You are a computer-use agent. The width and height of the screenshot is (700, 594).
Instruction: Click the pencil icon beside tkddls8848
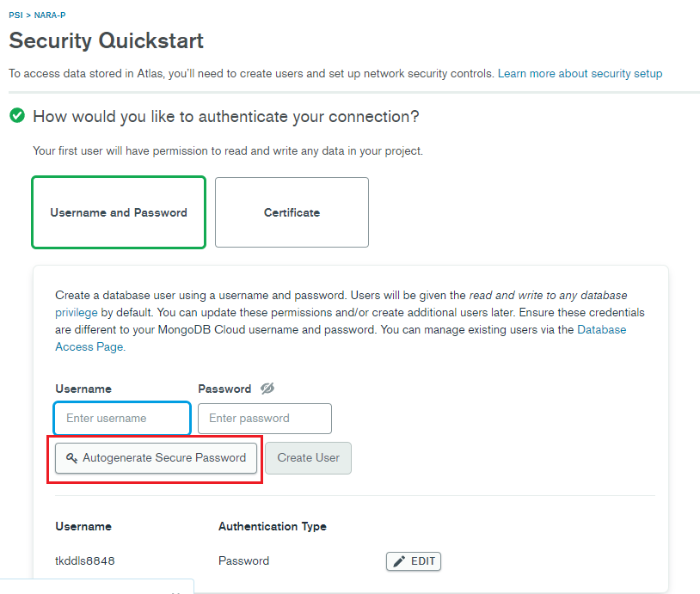tap(399, 561)
